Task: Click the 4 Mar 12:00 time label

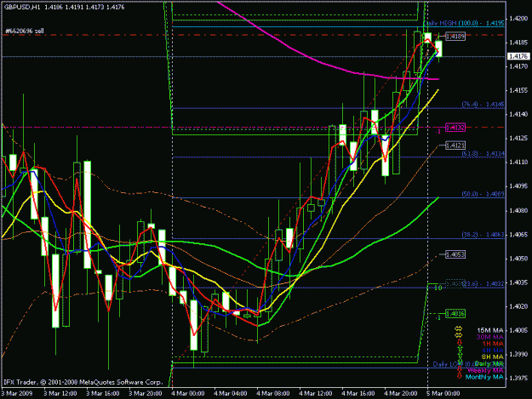Action: [x=316, y=393]
